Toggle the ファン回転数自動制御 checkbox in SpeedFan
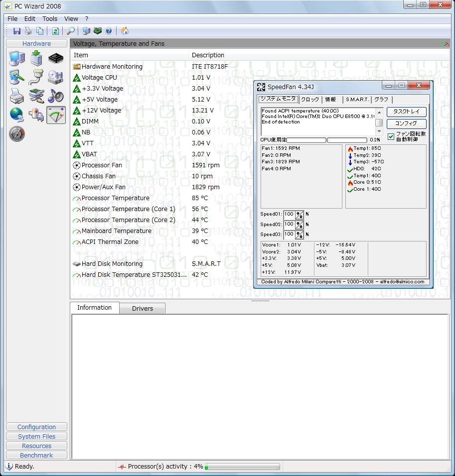This screenshot has height=476, width=455. pyautogui.click(x=391, y=136)
